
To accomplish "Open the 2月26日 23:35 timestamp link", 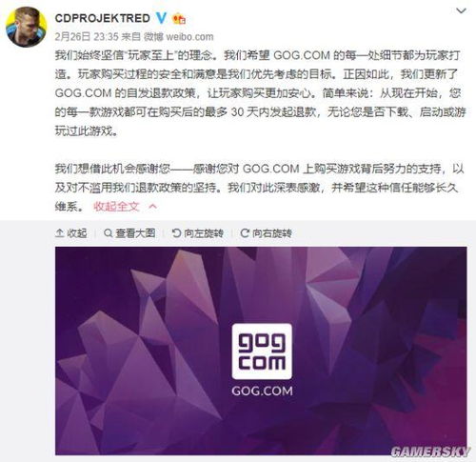I will coord(87,37).
